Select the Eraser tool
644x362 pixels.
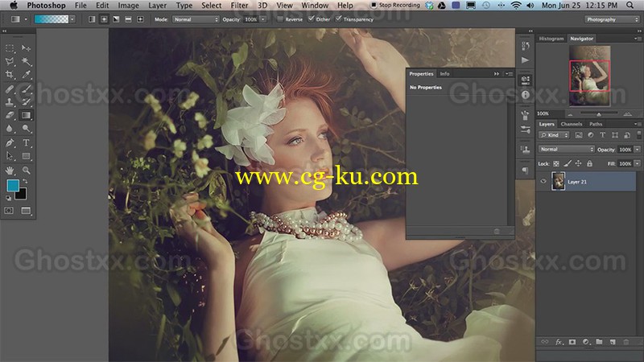click(10, 115)
